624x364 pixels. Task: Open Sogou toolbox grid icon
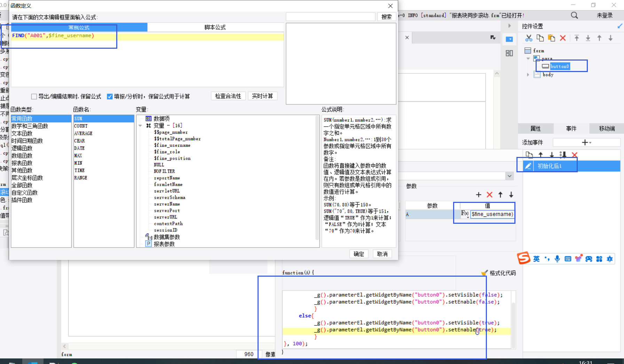pos(599,259)
